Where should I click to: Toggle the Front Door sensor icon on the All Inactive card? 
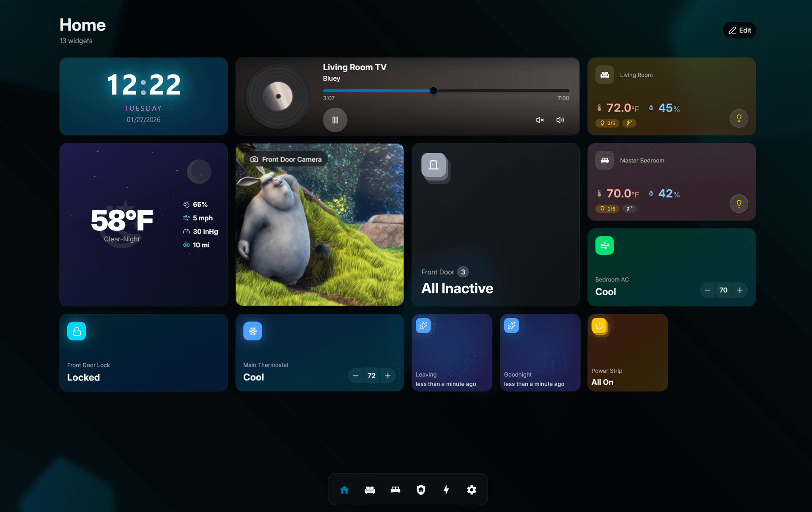433,166
